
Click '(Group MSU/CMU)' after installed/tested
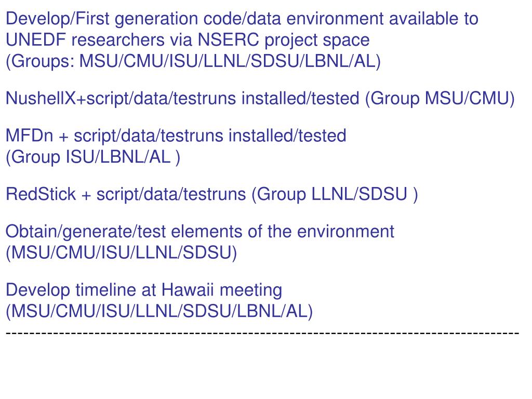[x=440, y=98]
